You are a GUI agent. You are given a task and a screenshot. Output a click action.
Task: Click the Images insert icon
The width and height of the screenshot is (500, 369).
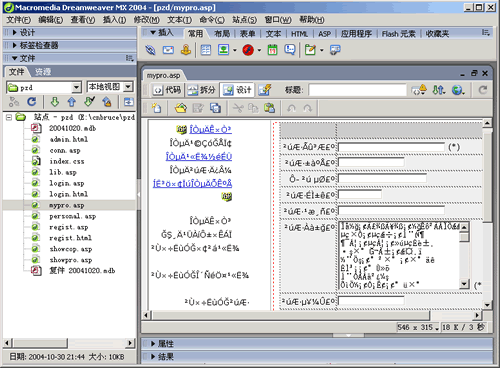click(x=223, y=50)
